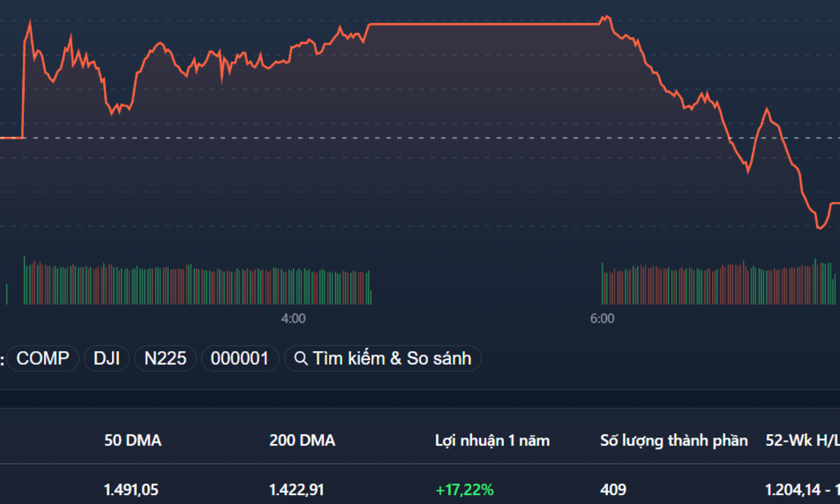Click the 4:00 time axis label
840x504 pixels.
click(294, 318)
